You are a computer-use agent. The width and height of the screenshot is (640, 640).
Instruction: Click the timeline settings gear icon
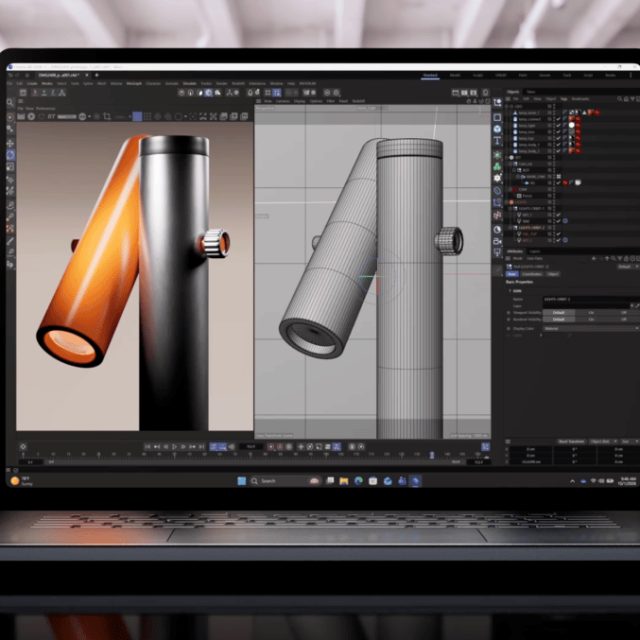point(23,447)
